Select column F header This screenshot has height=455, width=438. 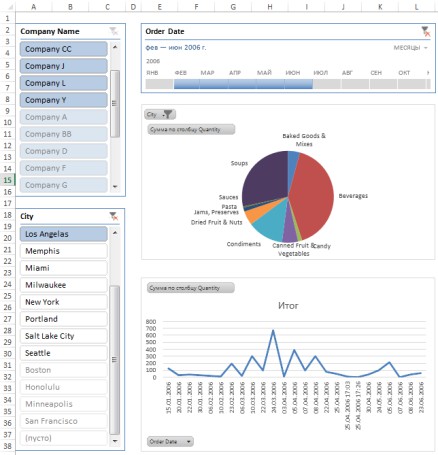(x=196, y=7)
